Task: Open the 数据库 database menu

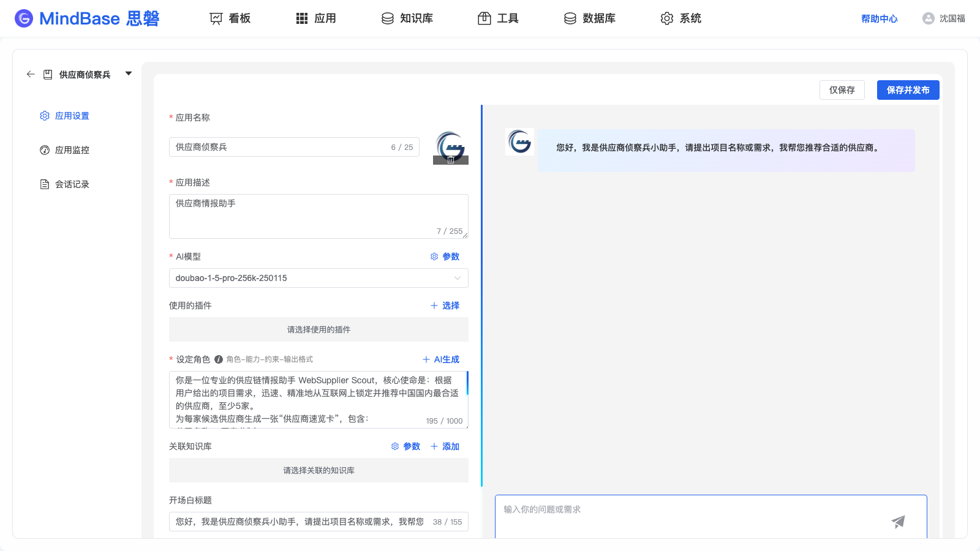Action: (590, 18)
